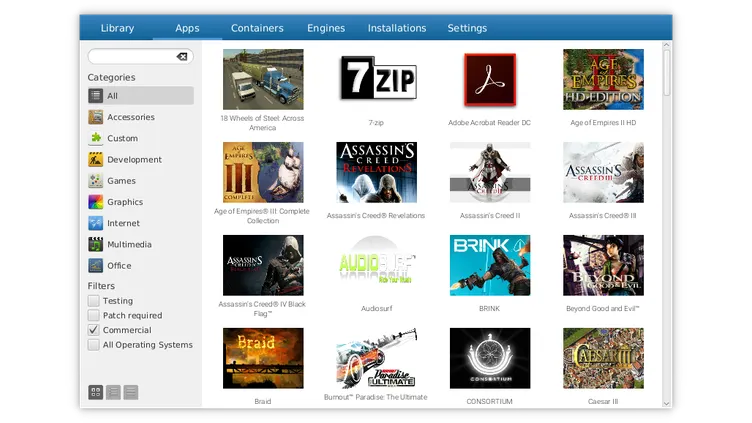Select the 7-zip app icon
Image resolution: width=752 pixels, height=423 pixels.
376,79
